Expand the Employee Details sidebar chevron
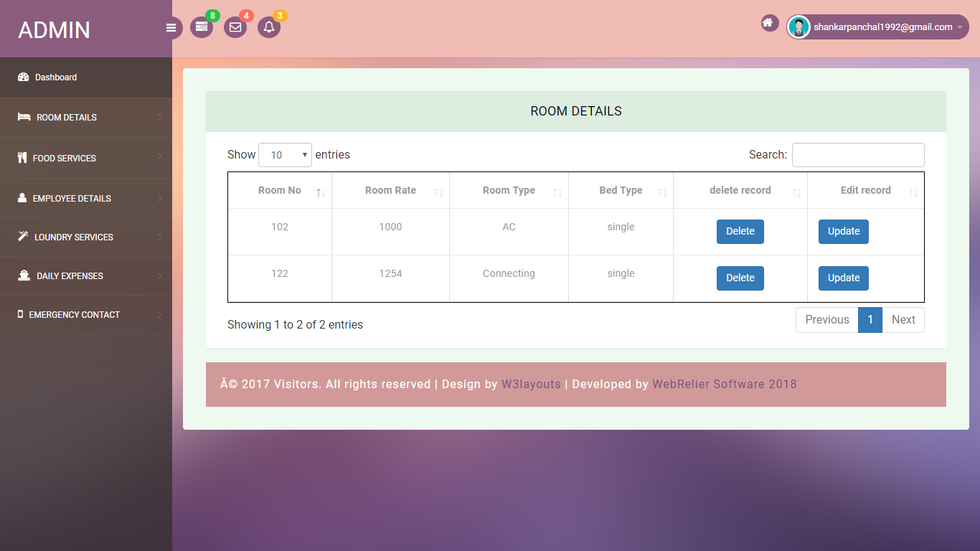The width and height of the screenshot is (980, 551). [159, 197]
